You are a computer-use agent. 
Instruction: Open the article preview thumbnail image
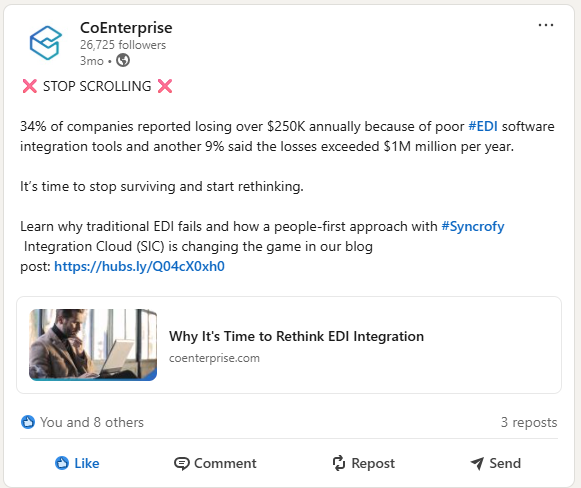(93, 345)
